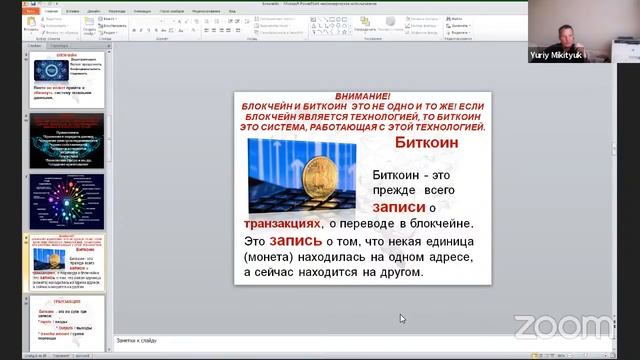Open the Дизайн ribbon tab
The image size is (640, 360).
94,11
